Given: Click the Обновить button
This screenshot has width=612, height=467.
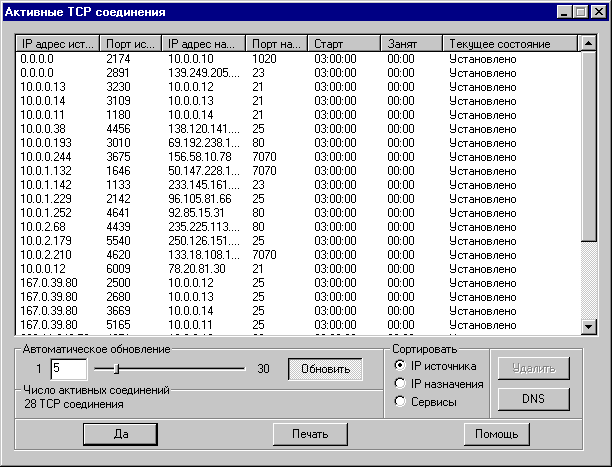Looking at the screenshot, I should click(326, 369).
